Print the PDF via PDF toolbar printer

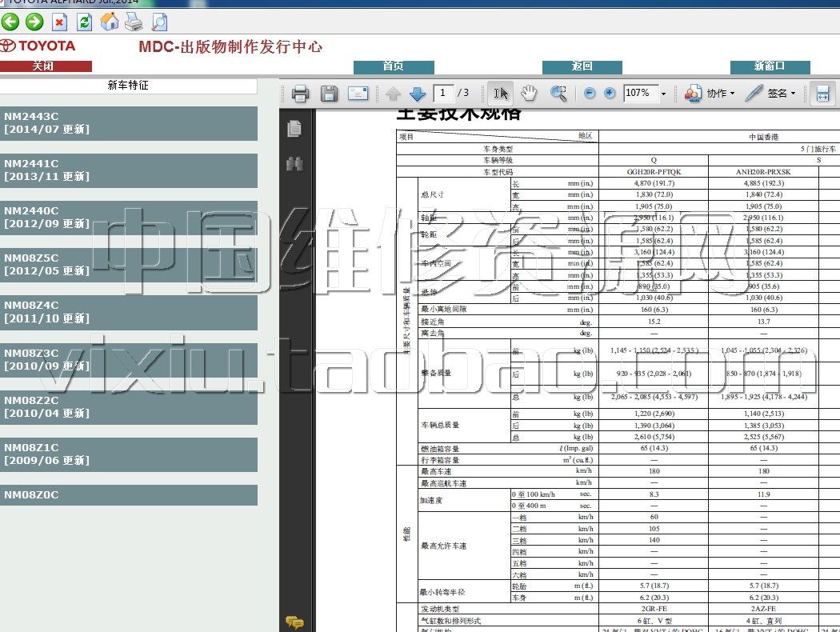[300, 94]
